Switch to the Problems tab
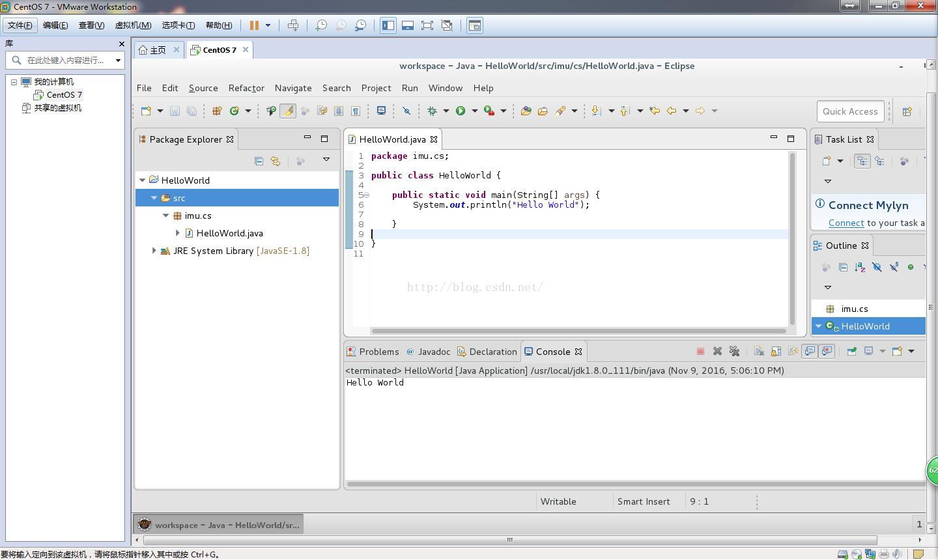 pyautogui.click(x=378, y=352)
